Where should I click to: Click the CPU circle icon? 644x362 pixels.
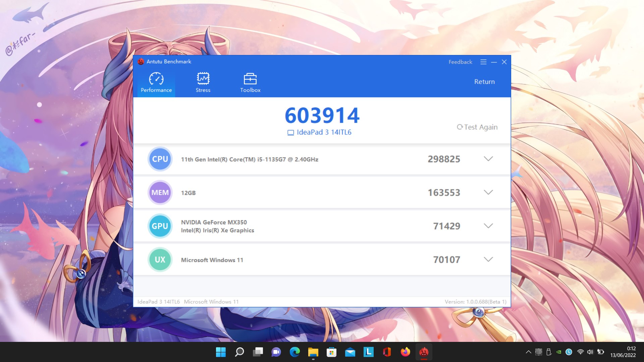coord(160,159)
